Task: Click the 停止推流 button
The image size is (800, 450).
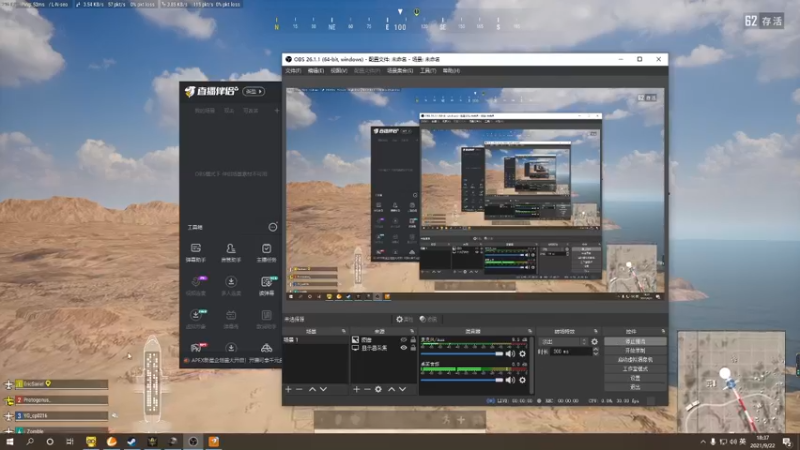Action: click(635, 341)
